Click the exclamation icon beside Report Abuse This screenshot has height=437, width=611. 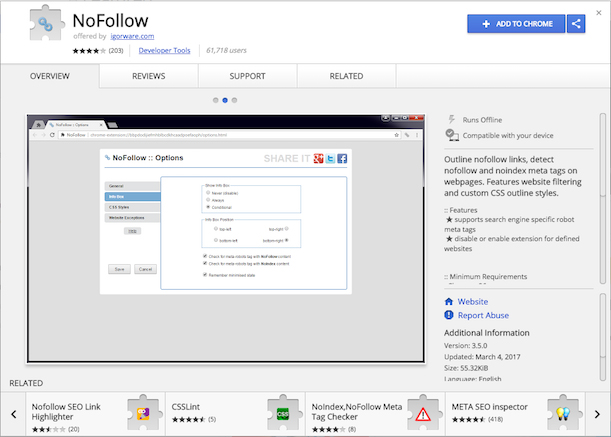[x=449, y=315]
